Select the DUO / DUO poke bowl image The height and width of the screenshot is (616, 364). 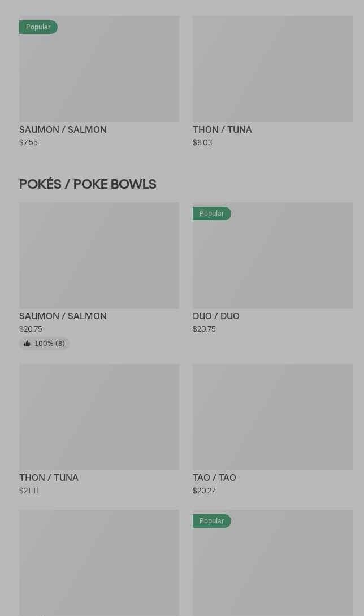[272, 261]
